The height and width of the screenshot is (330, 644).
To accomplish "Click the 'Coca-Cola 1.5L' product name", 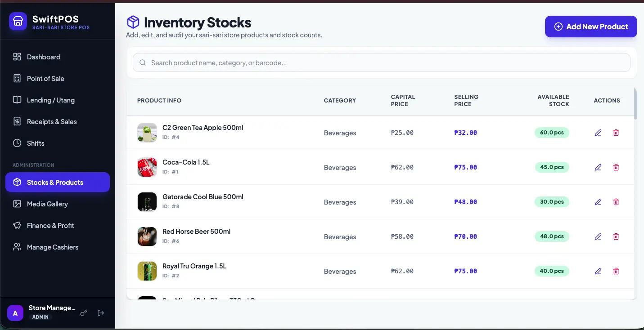I will (x=186, y=162).
